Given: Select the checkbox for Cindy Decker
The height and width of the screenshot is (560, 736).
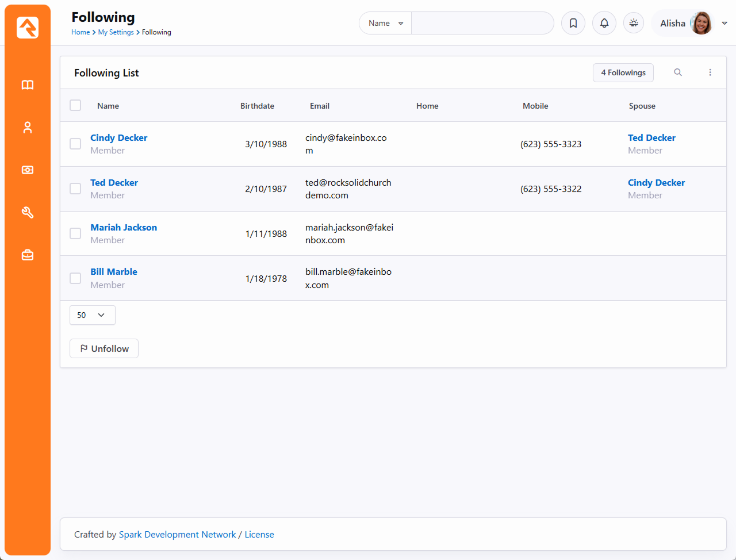Looking at the screenshot, I should [x=75, y=144].
